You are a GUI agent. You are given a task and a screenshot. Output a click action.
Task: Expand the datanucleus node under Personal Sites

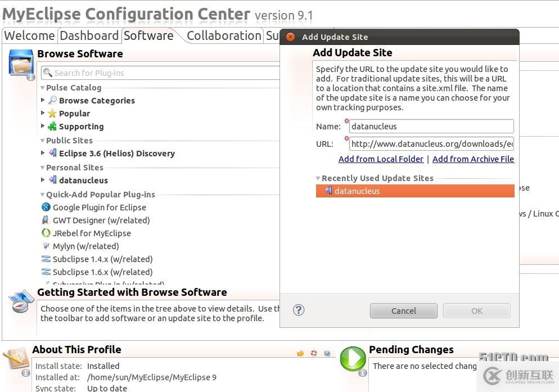(x=43, y=180)
